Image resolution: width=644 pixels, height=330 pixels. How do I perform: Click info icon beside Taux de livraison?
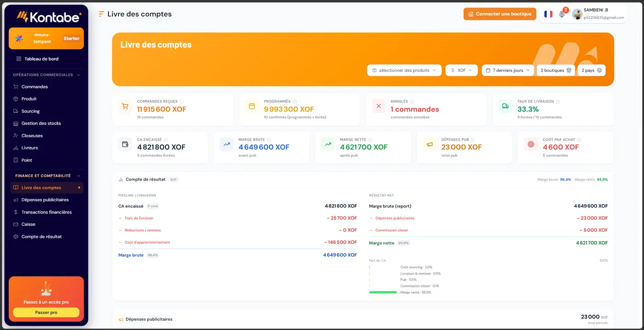coord(558,102)
